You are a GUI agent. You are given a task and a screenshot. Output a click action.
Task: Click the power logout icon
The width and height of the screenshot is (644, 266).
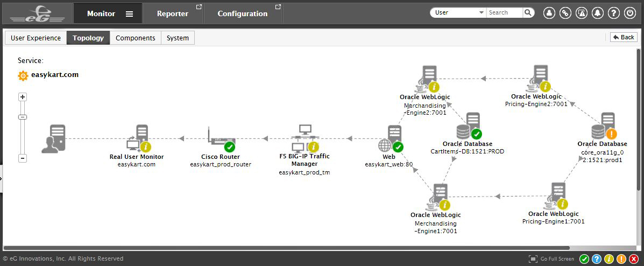[x=629, y=13]
